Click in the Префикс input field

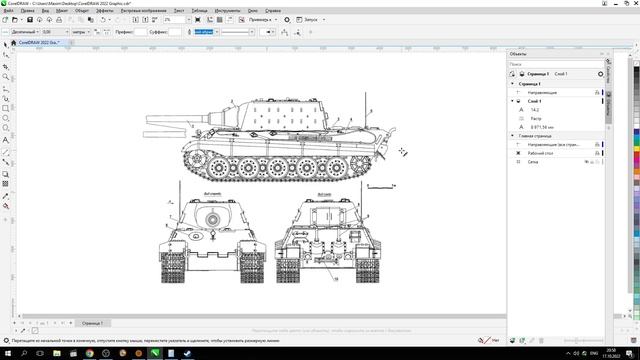tap(140, 32)
